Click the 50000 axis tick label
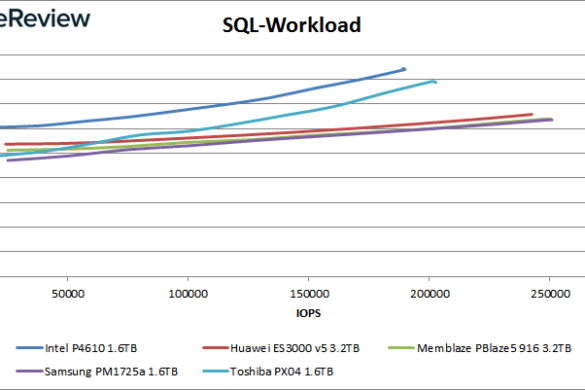Screen dimensions: 585x390 click(68, 294)
